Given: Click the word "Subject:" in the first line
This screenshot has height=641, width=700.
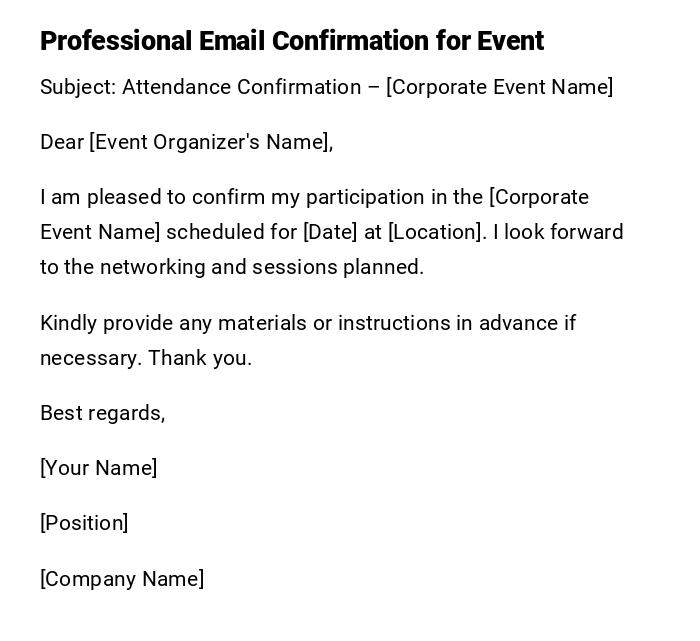Looking at the screenshot, I should (78, 87).
